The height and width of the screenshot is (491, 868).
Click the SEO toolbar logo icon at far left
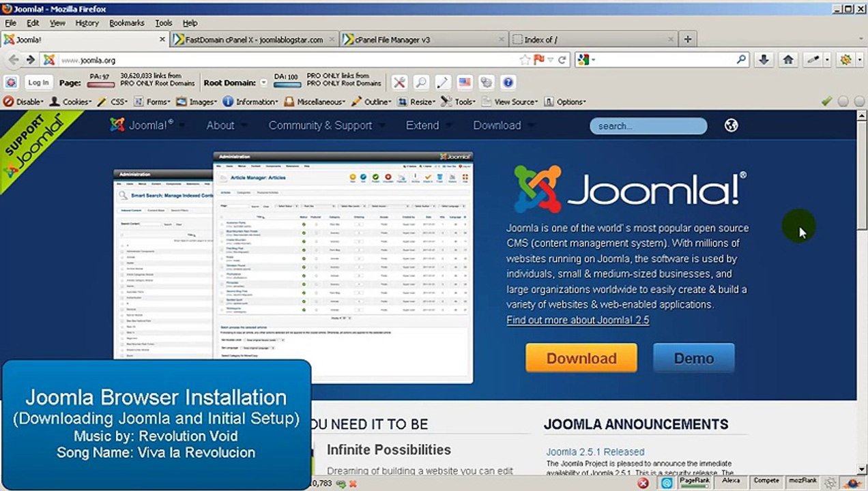coord(11,83)
